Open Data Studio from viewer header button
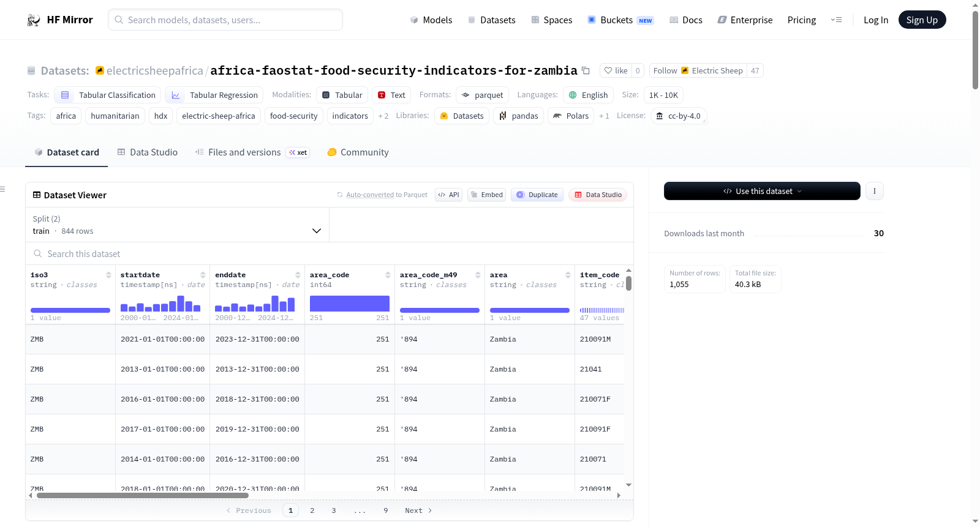 (598, 195)
